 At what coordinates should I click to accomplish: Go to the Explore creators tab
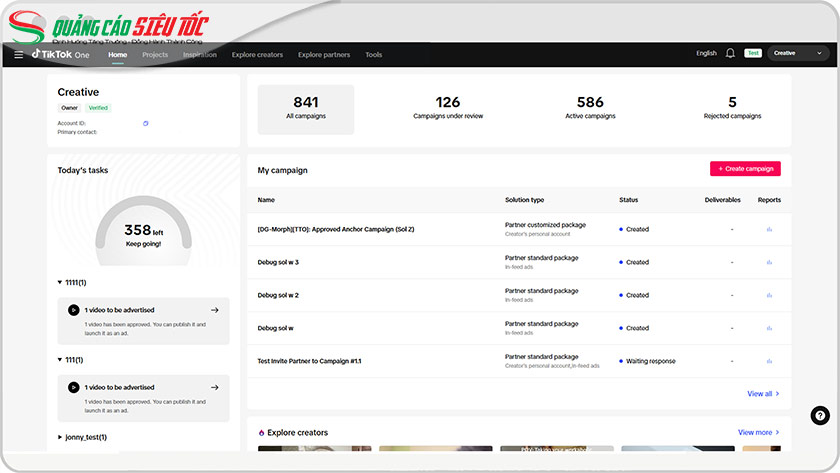(257, 55)
